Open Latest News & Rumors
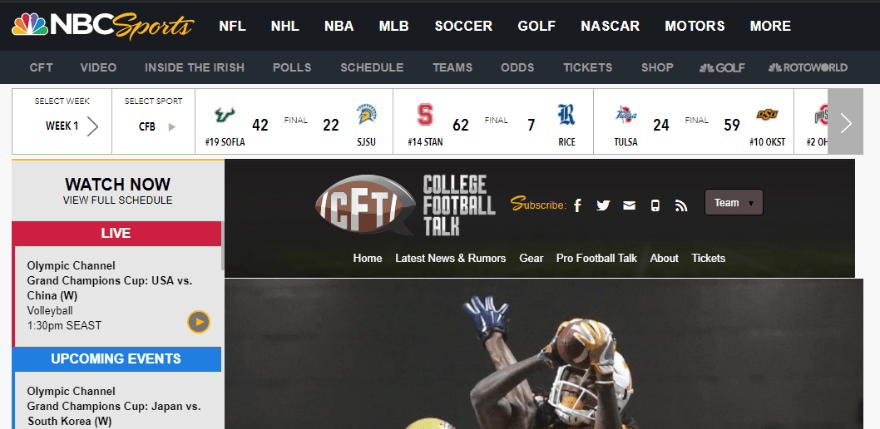 point(451,258)
